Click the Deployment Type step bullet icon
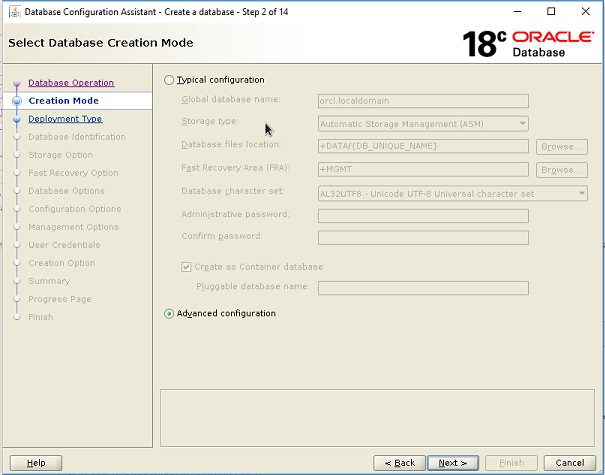The height and width of the screenshot is (475, 605). tap(17, 119)
